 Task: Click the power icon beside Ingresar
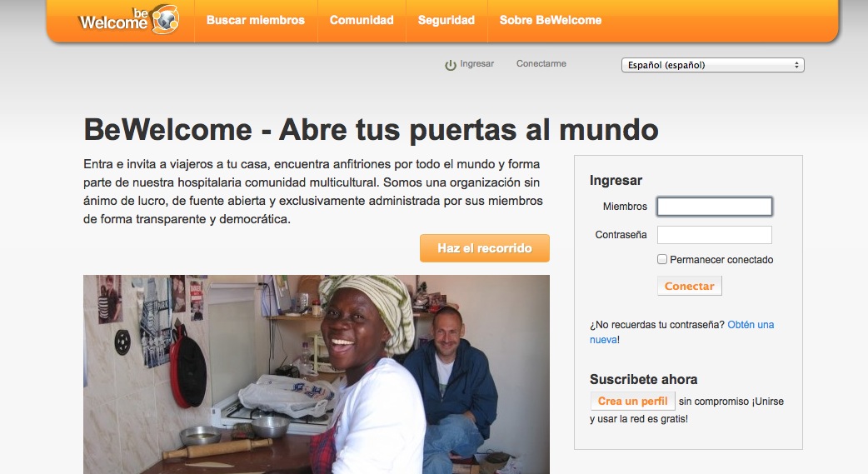tap(451, 65)
